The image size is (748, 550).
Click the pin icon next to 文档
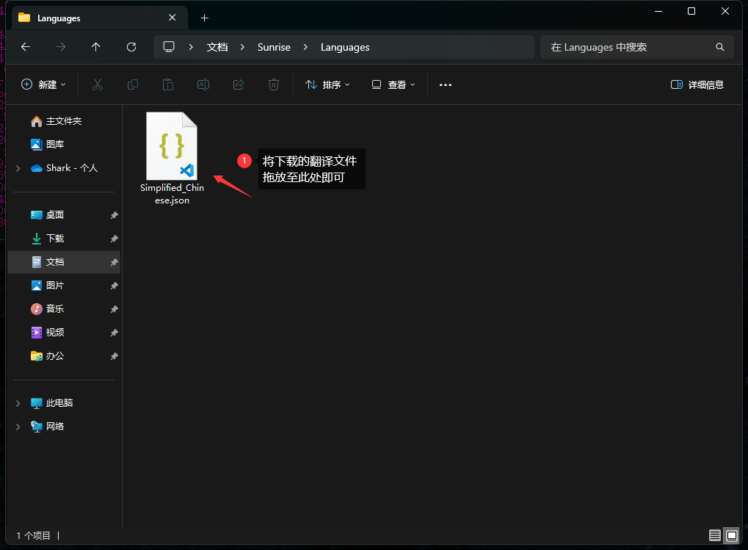[x=114, y=262]
